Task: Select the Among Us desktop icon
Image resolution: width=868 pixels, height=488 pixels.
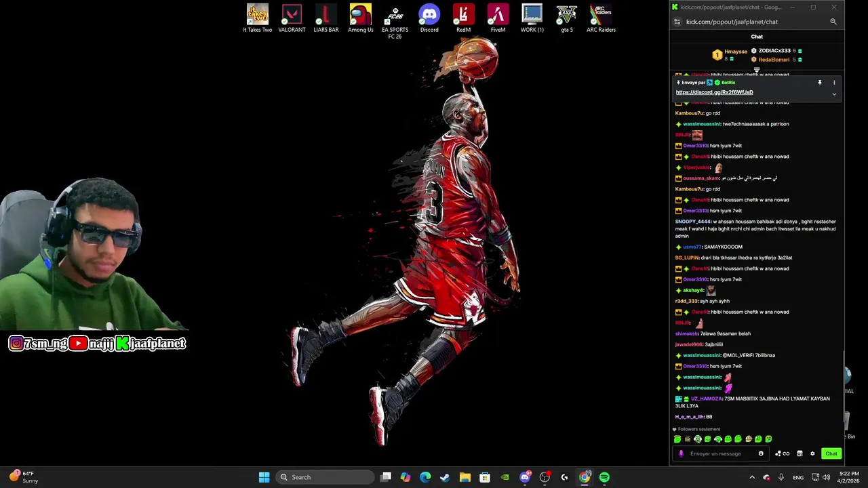Action: coord(361,18)
